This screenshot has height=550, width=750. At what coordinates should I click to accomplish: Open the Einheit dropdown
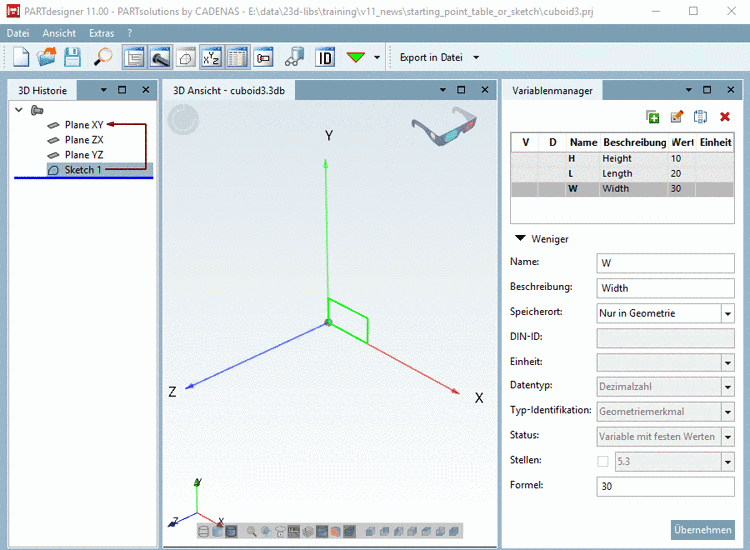[728, 363]
